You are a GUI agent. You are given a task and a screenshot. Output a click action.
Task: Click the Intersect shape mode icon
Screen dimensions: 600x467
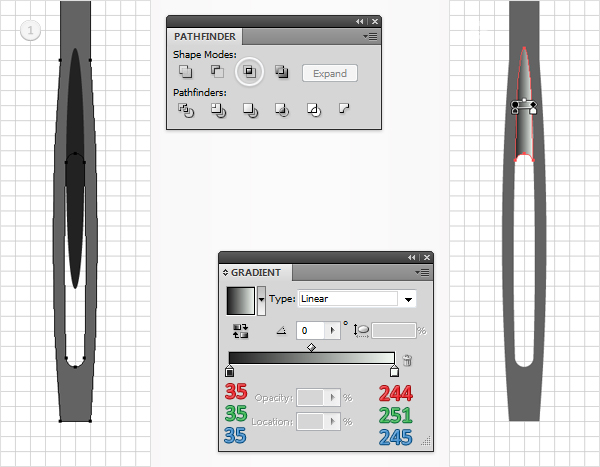tap(249, 72)
